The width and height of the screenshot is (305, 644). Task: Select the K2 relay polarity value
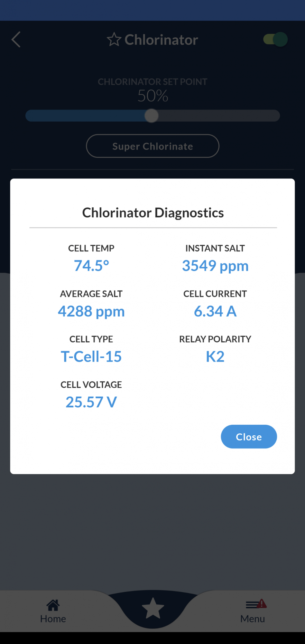[215, 357]
